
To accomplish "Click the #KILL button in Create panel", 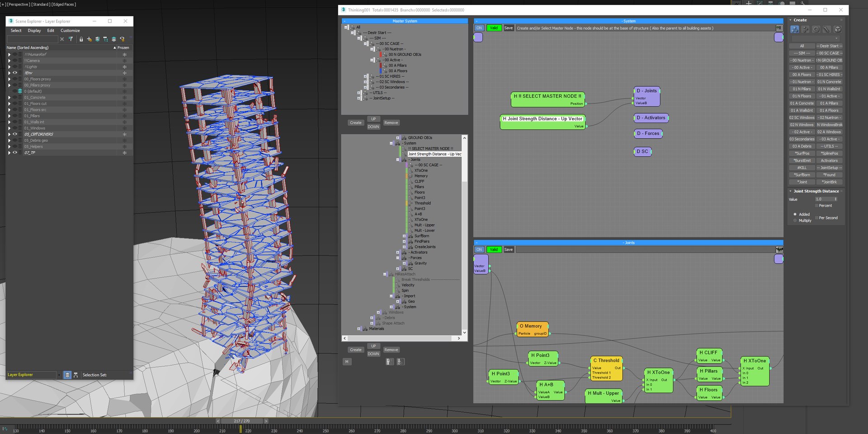I will (x=802, y=168).
